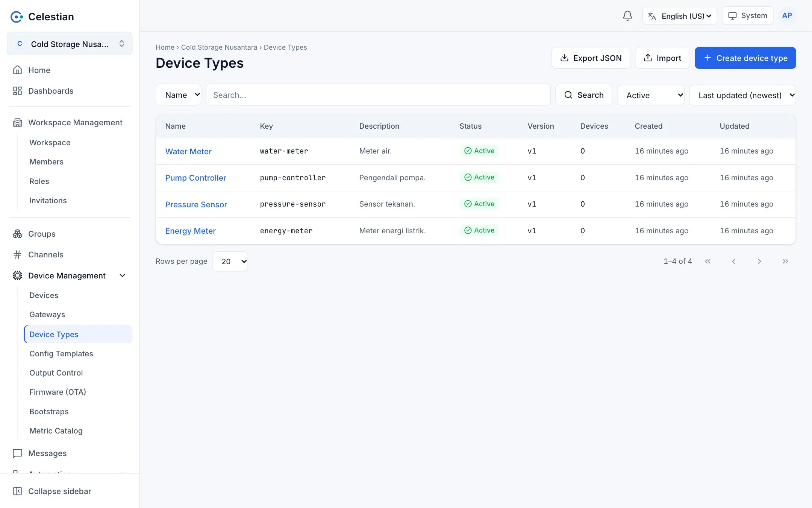Open Gateways menu item

47,314
